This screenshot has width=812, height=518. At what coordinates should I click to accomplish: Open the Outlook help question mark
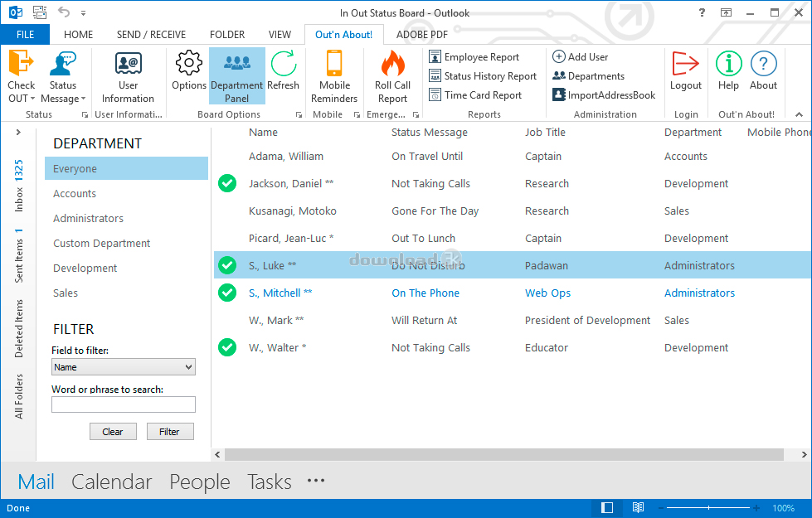(x=702, y=12)
